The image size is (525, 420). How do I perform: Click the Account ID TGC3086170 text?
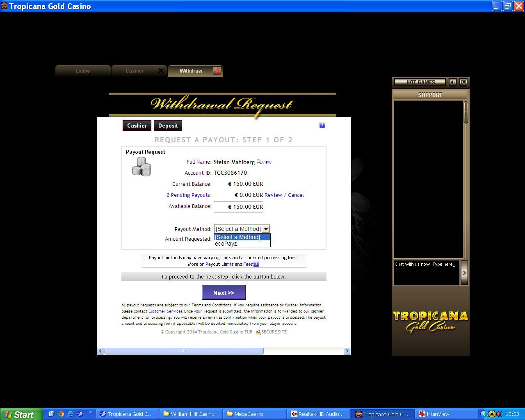point(230,173)
